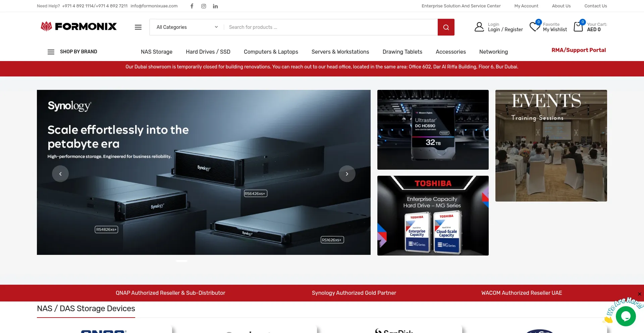Screen dimensions: 644x333
Task: Open the hamburger menu beside the logo
Action: (138, 27)
